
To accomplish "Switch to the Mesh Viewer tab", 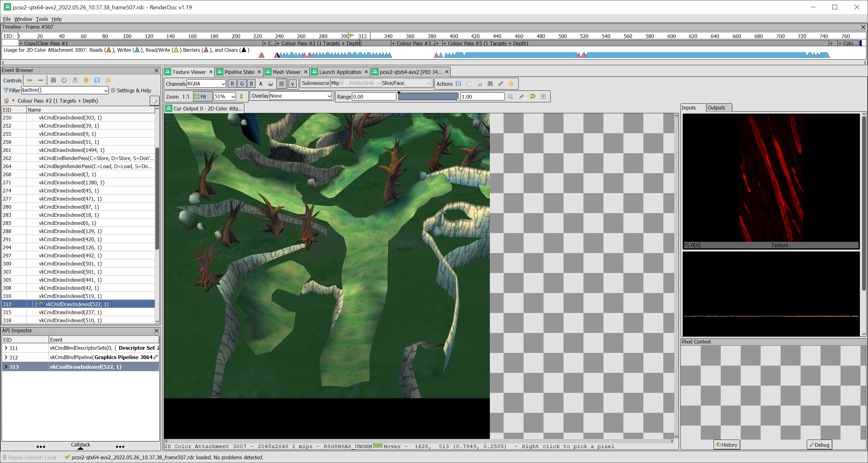I will [286, 72].
